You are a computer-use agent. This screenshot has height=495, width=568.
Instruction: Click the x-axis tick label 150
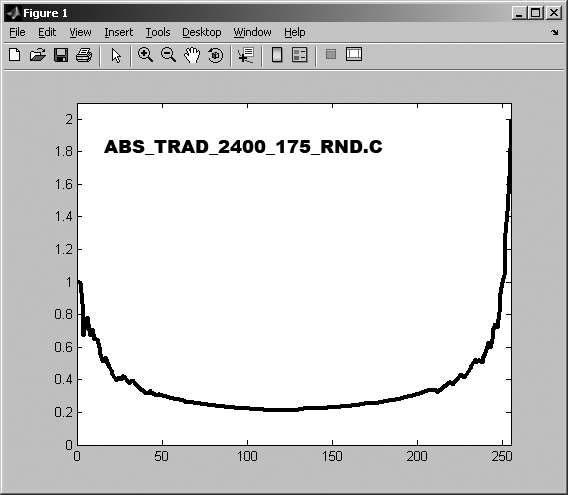click(x=332, y=456)
